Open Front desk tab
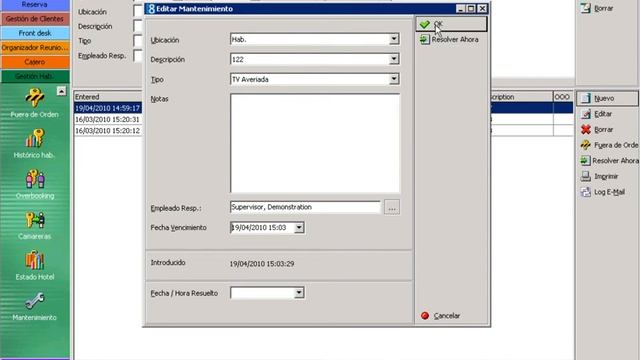 [x=35, y=33]
